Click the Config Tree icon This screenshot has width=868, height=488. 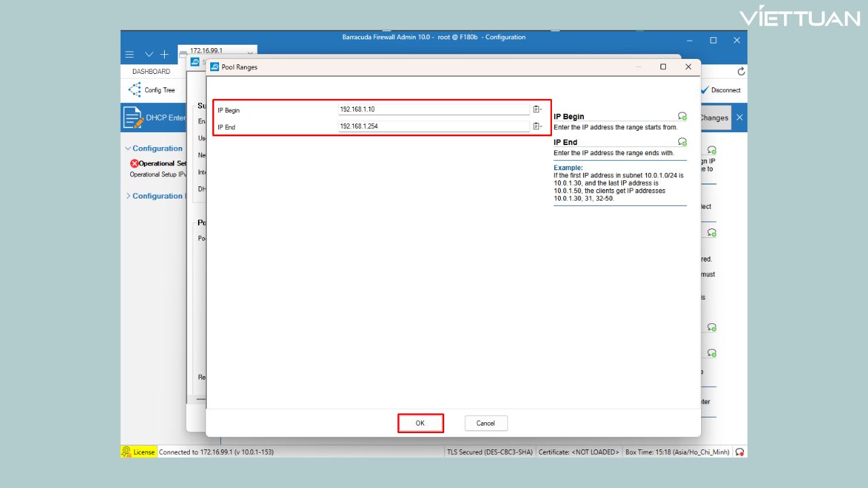135,90
